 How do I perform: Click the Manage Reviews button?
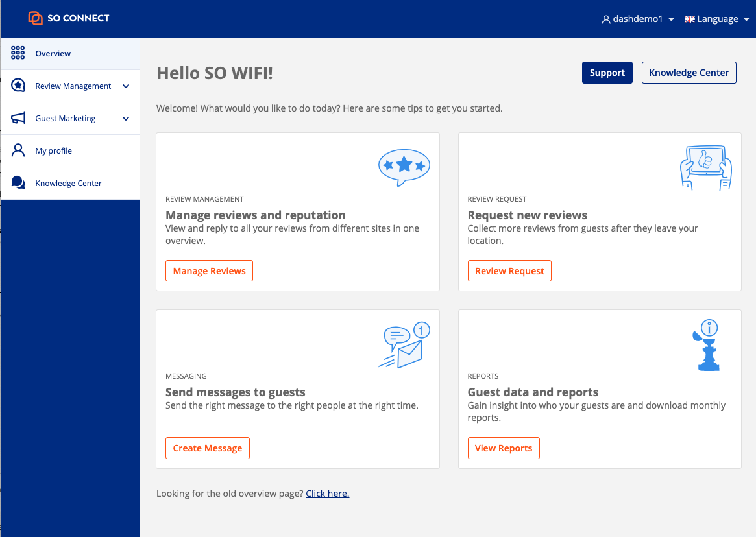[x=209, y=271]
